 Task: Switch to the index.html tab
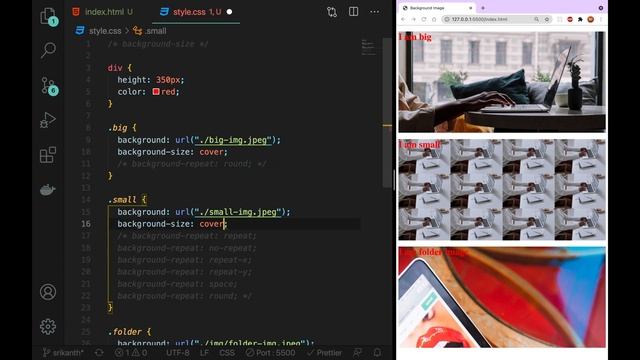(x=103, y=12)
